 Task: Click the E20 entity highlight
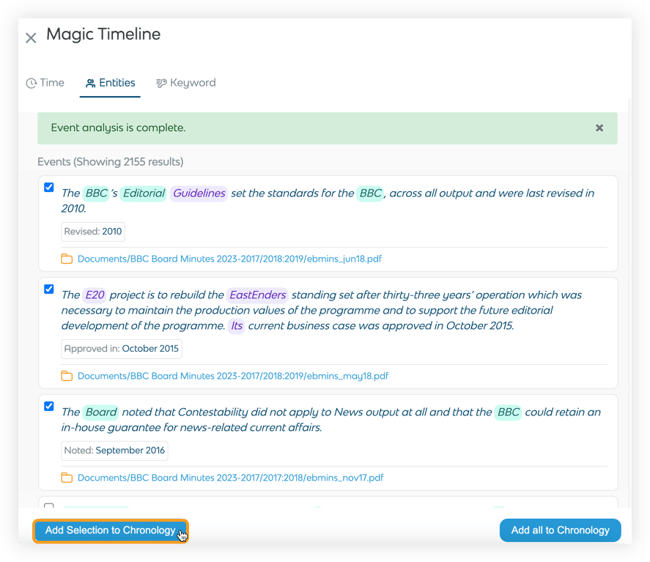point(95,295)
